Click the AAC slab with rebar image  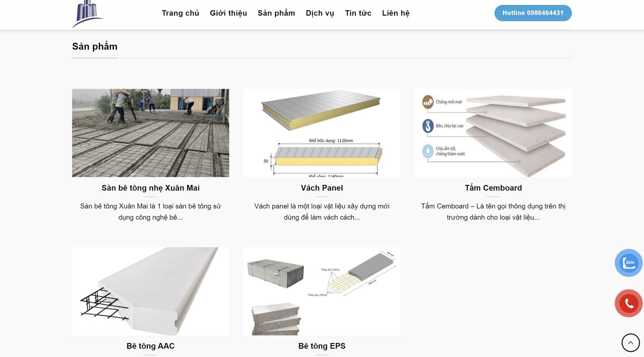[151, 291]
